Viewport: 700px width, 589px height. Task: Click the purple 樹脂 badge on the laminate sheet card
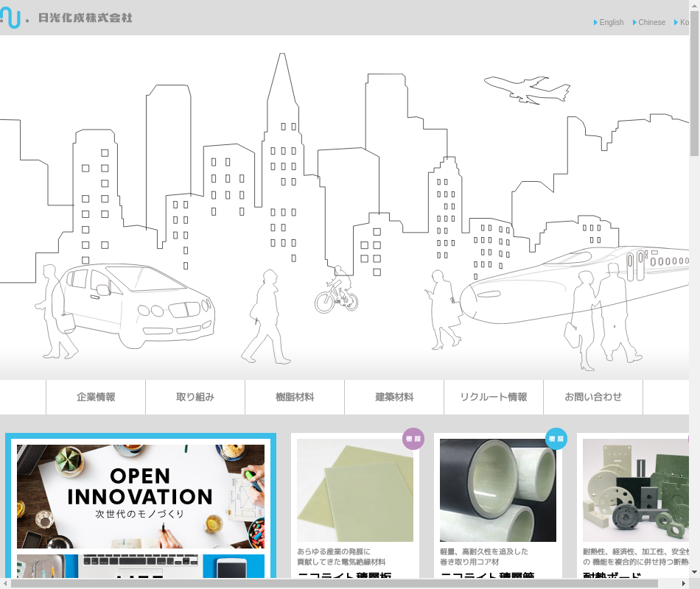(x=413, y=439)
